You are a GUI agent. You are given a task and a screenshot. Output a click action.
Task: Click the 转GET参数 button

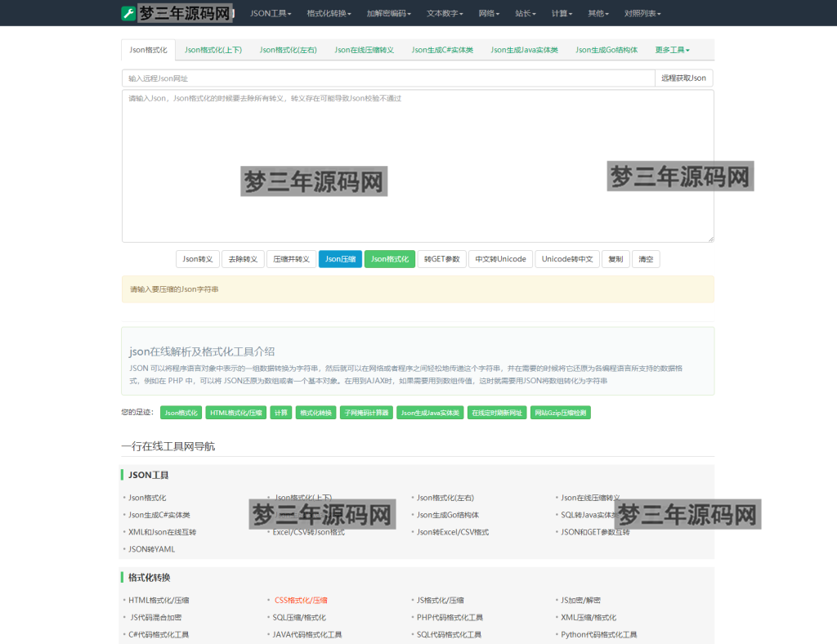coord(441,259)
